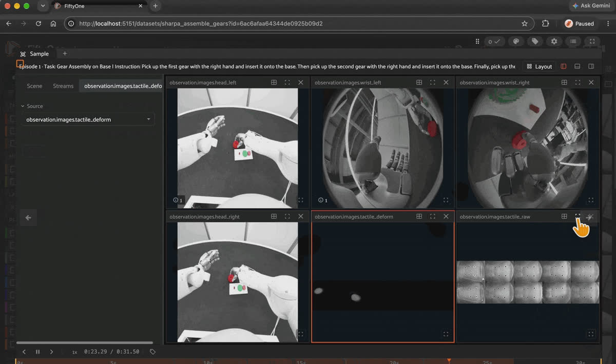Open browser extensions puzzle icon
This screenshot has width=616, height=364.
(x=545, y=24)
